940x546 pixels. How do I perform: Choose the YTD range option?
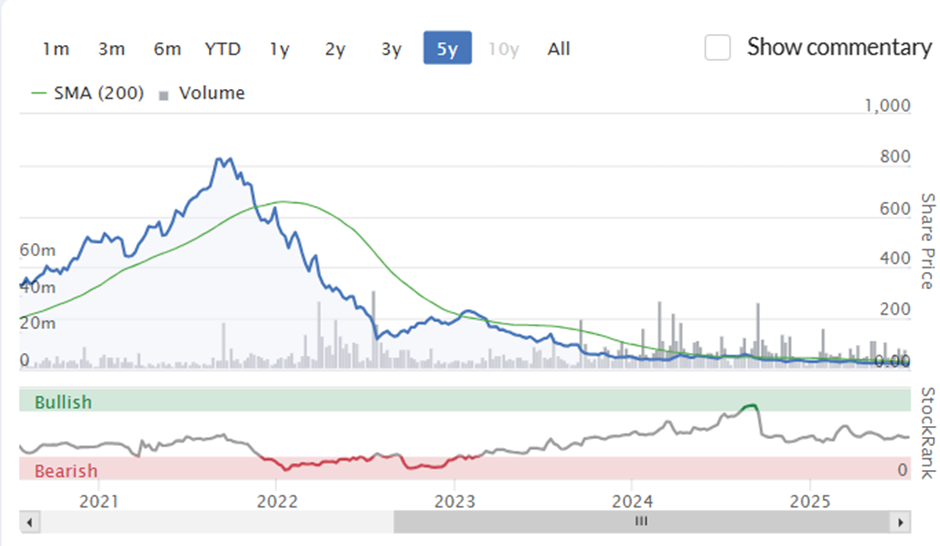tap(222, 48)
